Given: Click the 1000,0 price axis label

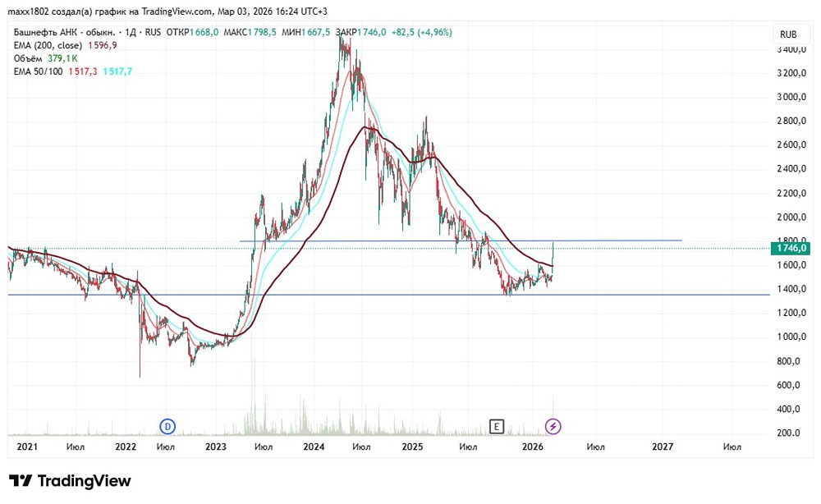Looking at the screenshot, I should pyautogui.click(x=791, y=337).
